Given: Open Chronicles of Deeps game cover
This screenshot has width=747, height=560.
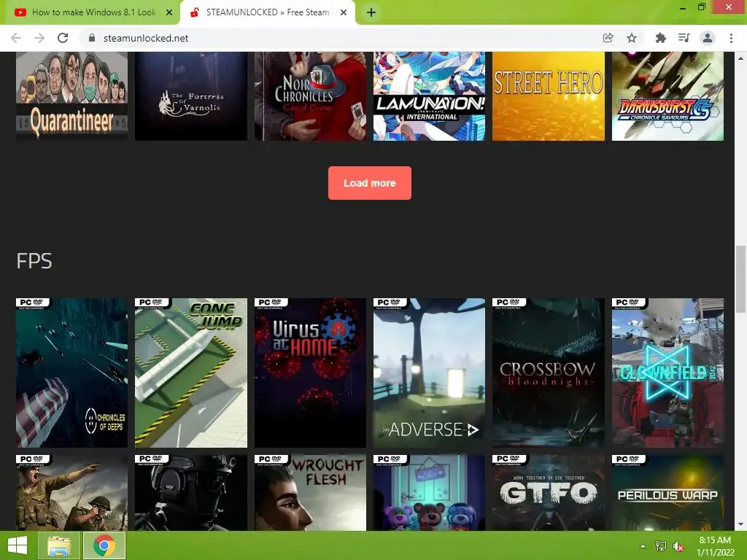Looking at the screenshot, I should pyautogui.click(x=71, y=373).
